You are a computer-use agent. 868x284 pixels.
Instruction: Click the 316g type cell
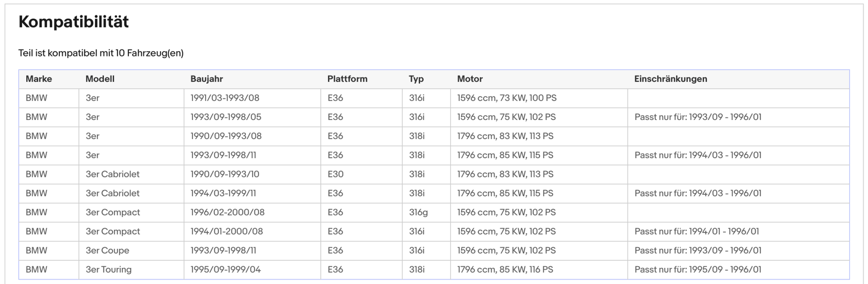tap(418, 212)
